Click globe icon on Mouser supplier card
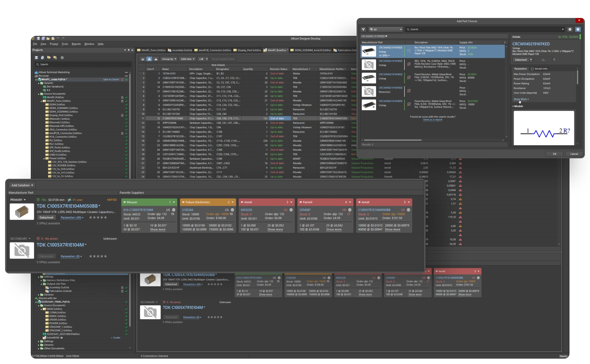590x364 pixels. [x=174, y=210]
